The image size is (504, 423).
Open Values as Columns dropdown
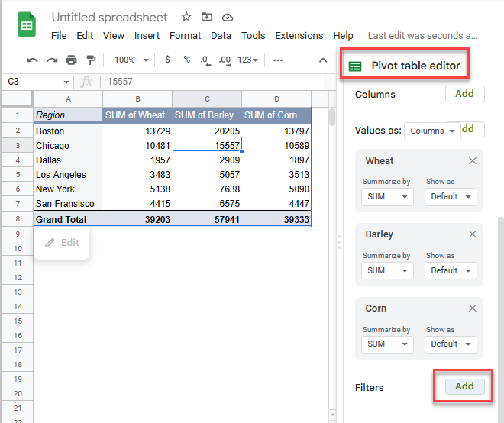(431, 131)
